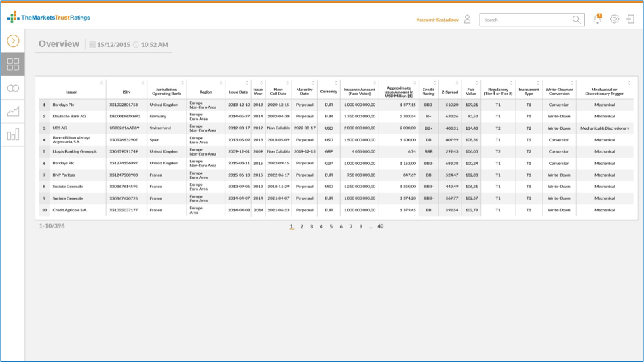Click the search magnifier icon
This screenshot has height=362, width=644.
pyautogui.click(x=577, y=20)
